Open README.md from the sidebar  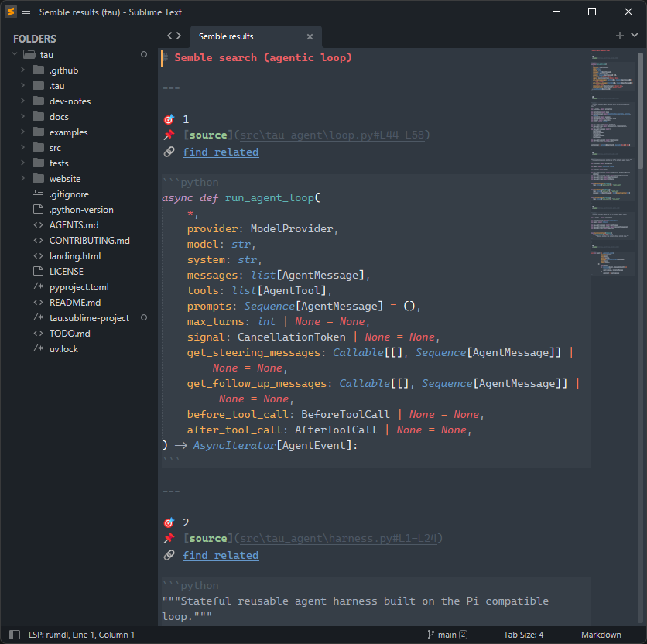[x=75, y=302]
